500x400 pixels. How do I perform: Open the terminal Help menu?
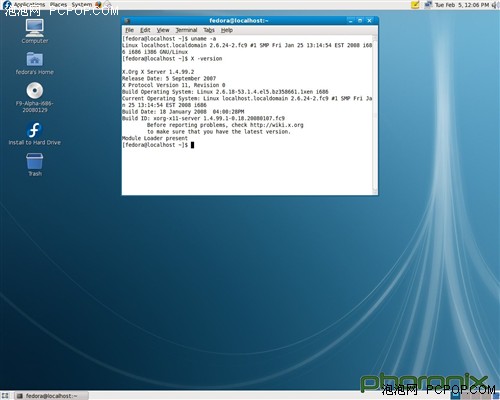(227, 30)
